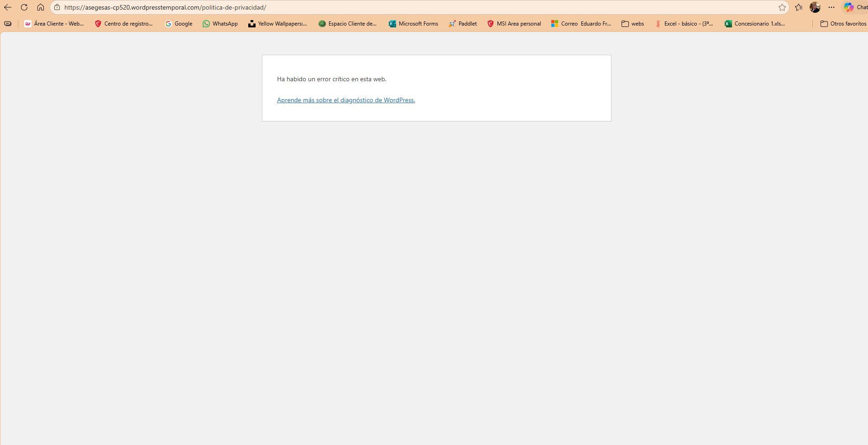Open Google bookmark
This screenshot has width=868, height=445.
click(x=178, y=24)
